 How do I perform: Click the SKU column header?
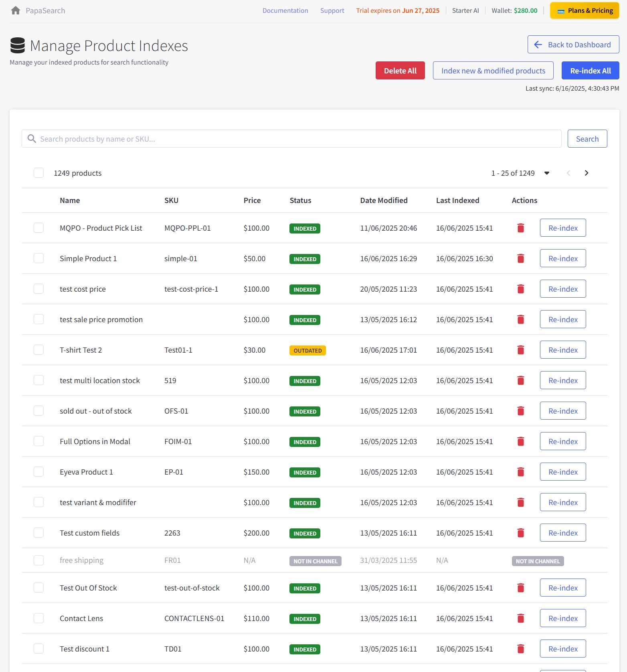(171, 200)
